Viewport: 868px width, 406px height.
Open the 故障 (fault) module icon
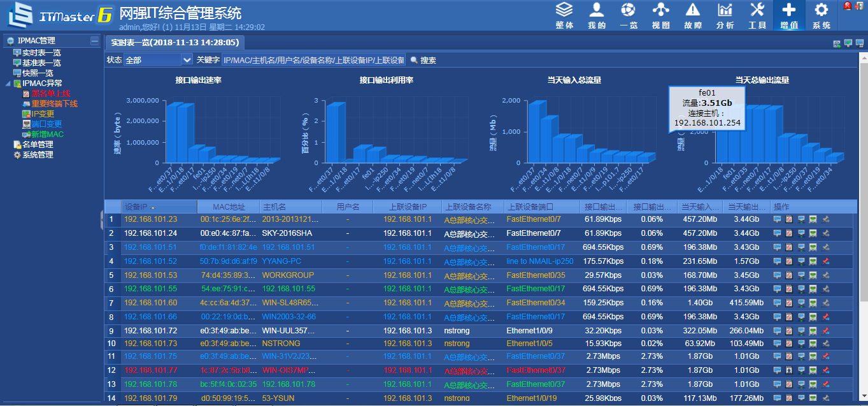click(x=693, y=14)
